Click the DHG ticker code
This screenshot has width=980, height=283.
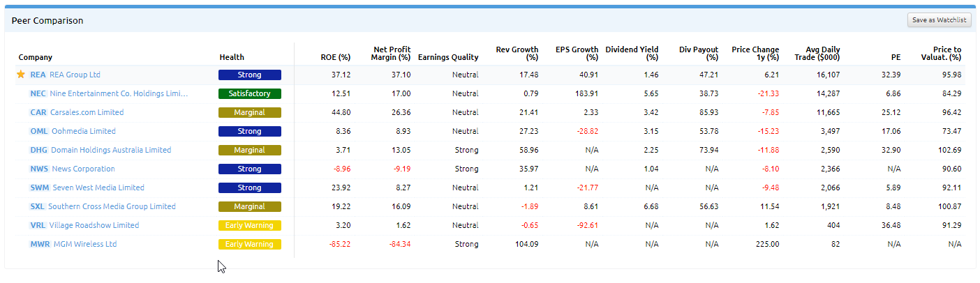tap(38, 150)
